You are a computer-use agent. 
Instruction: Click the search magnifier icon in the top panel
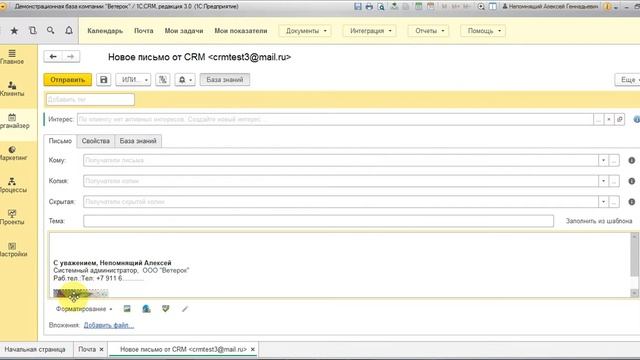(x=51, y=31)
